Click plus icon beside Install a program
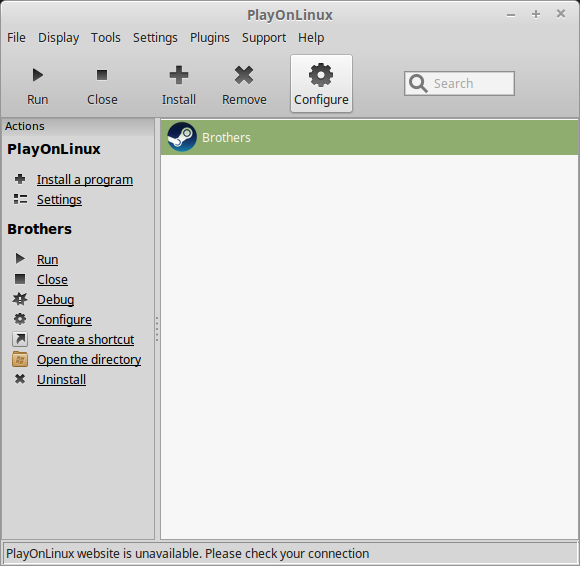The width and height of the screenshot is (580, 566). (20, 179)
